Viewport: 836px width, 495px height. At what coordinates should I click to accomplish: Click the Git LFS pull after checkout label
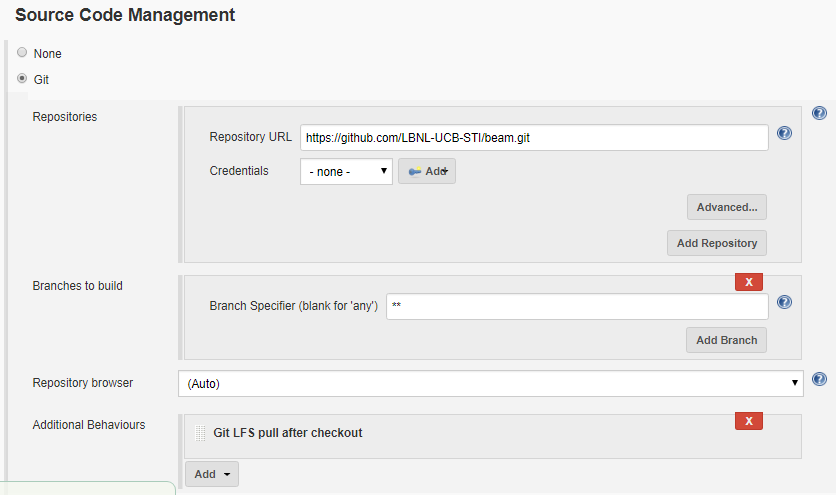287,433
